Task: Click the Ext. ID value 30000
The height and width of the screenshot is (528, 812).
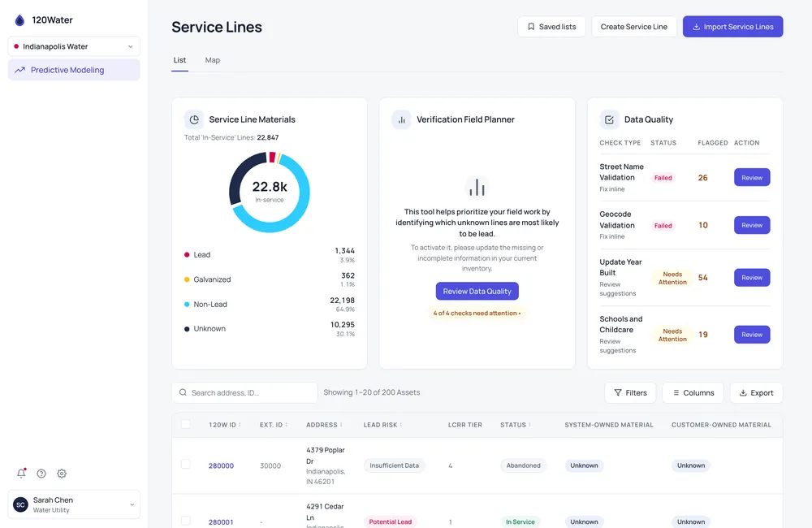Action: coord(270,465)
